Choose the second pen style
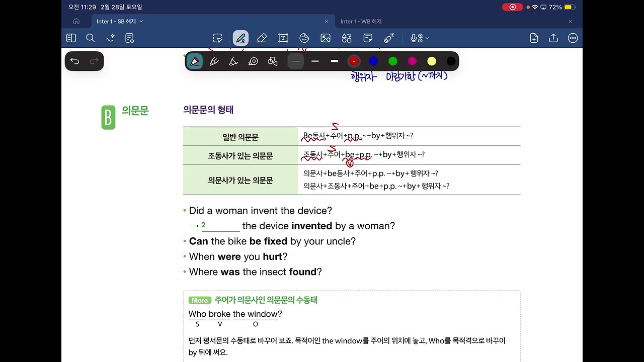The height and width of the screenshot is (362, 644). (x=214, y=61)
